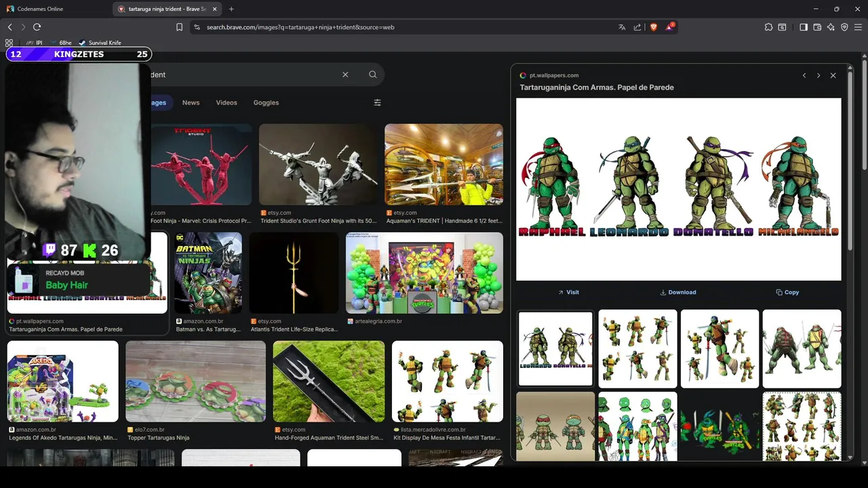The image size is (868, 488).
Task: Switch to the Videos tab
Action: 226,102
